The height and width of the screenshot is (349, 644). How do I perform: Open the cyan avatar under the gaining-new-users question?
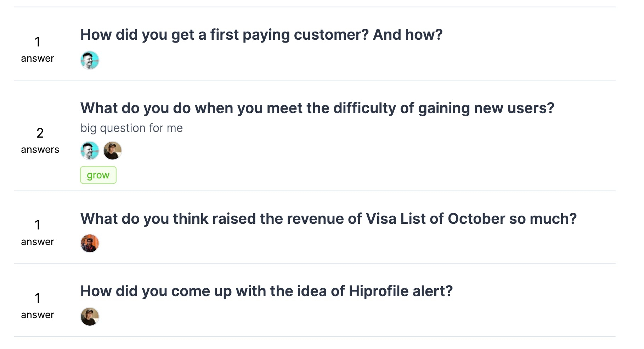[x=90, y=151]
